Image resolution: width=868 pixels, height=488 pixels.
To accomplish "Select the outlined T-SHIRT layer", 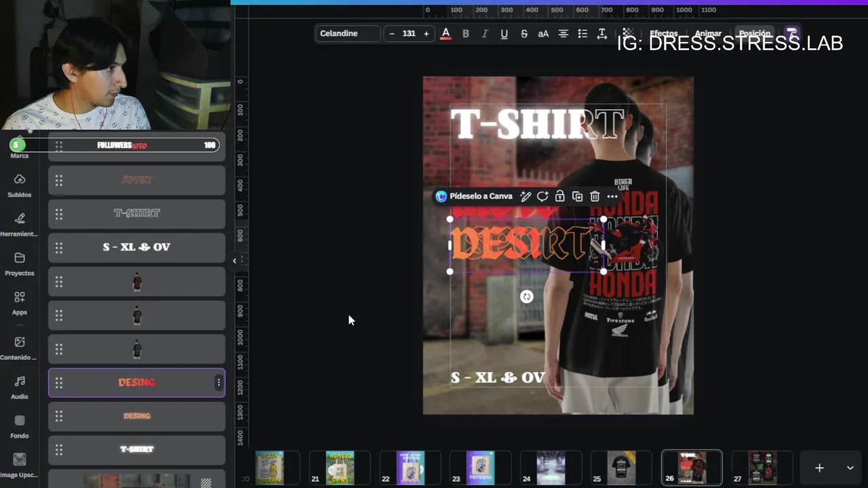I will click(x=136, y=213).
